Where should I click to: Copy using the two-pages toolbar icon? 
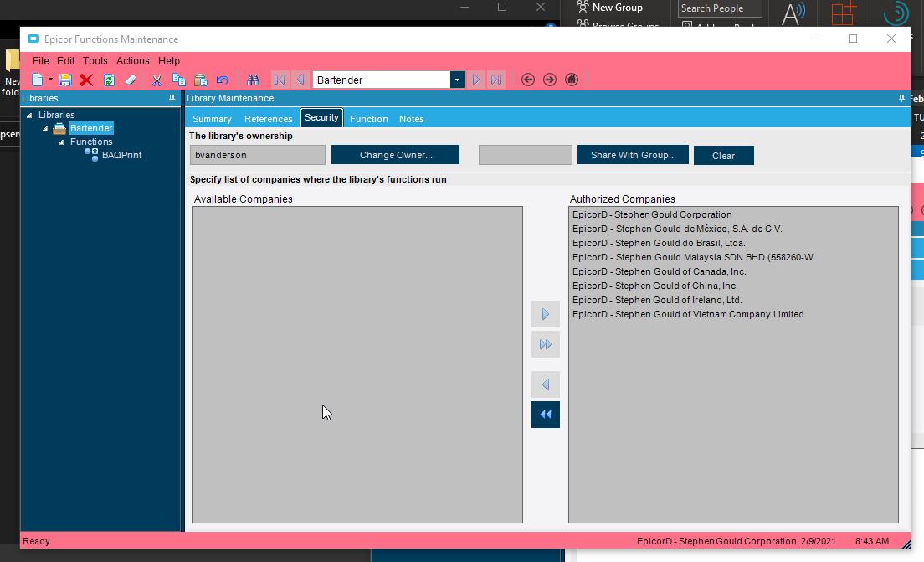click(x=178, y=80)
